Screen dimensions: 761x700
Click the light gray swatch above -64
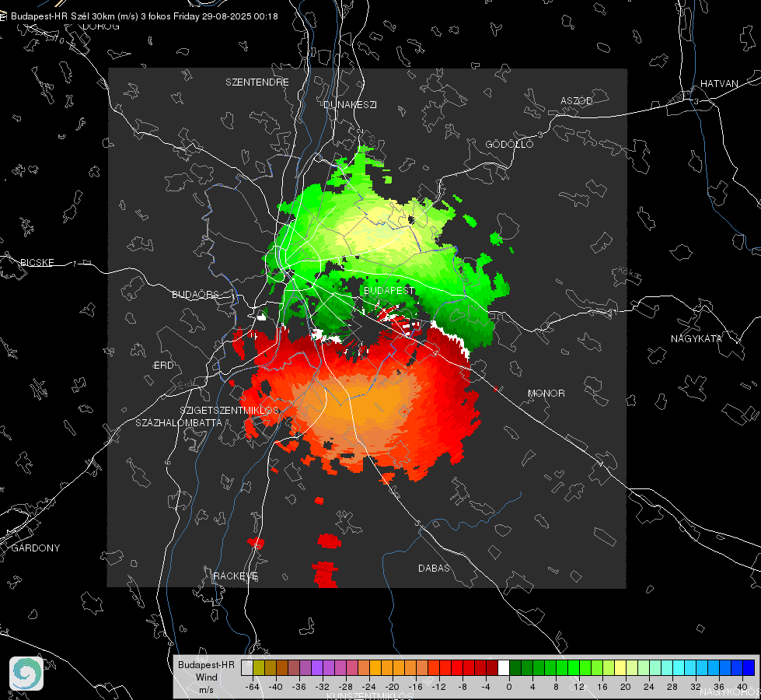(x=247, y=667)
